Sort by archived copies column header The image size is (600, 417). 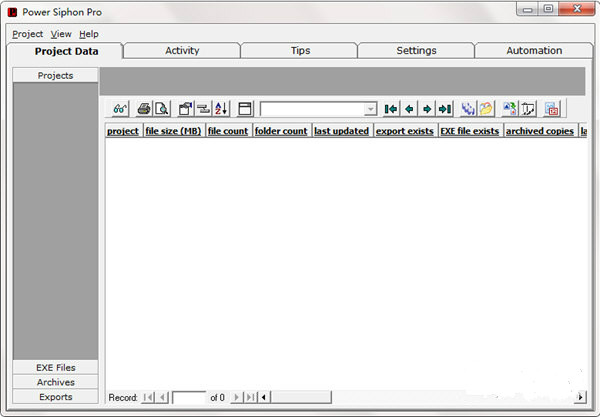(540, 131)
